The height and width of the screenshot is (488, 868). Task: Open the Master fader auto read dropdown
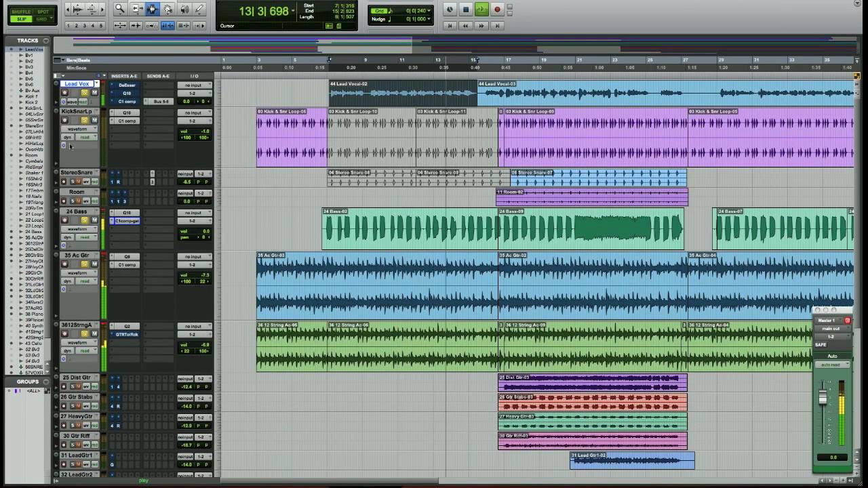[832, 365]
